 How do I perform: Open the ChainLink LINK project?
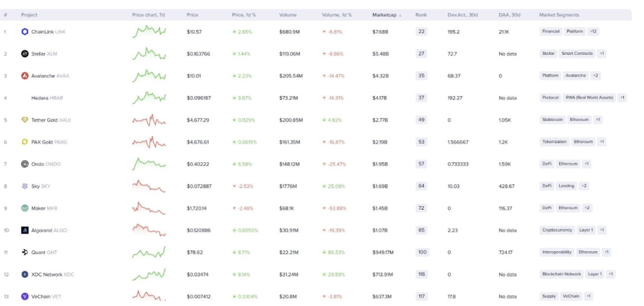click(48, 31)
